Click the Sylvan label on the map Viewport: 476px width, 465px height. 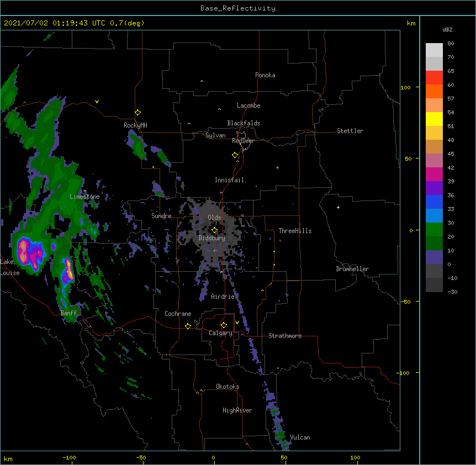pos(215,135)
